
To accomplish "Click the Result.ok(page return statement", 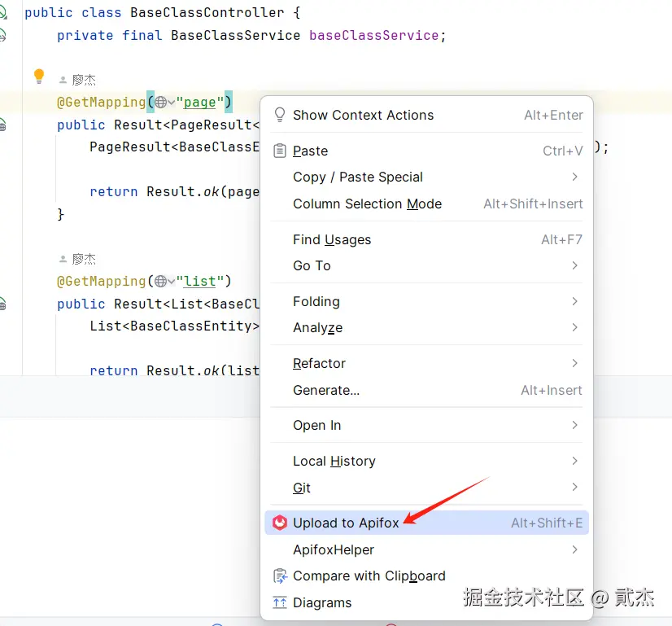I will [174, 191].
